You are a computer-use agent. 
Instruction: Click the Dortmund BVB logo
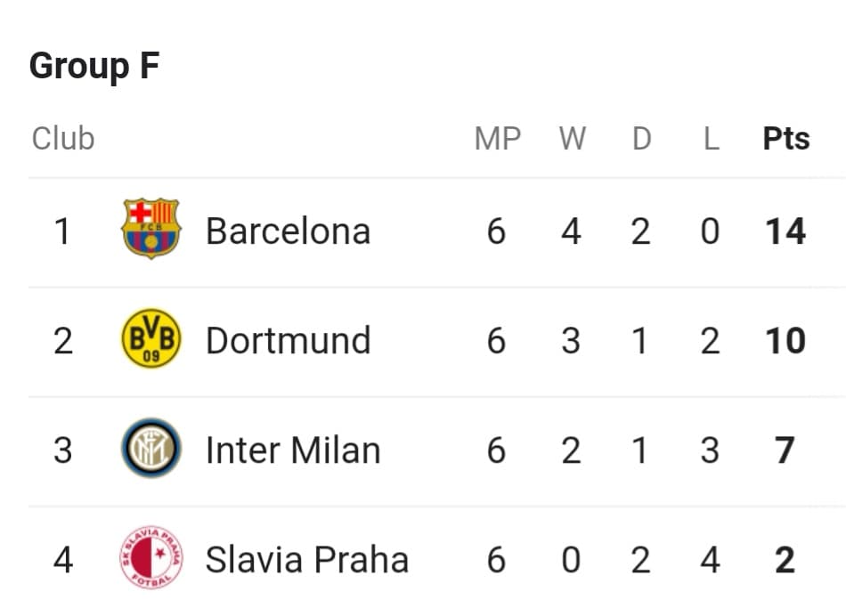(x=151, y=339)
